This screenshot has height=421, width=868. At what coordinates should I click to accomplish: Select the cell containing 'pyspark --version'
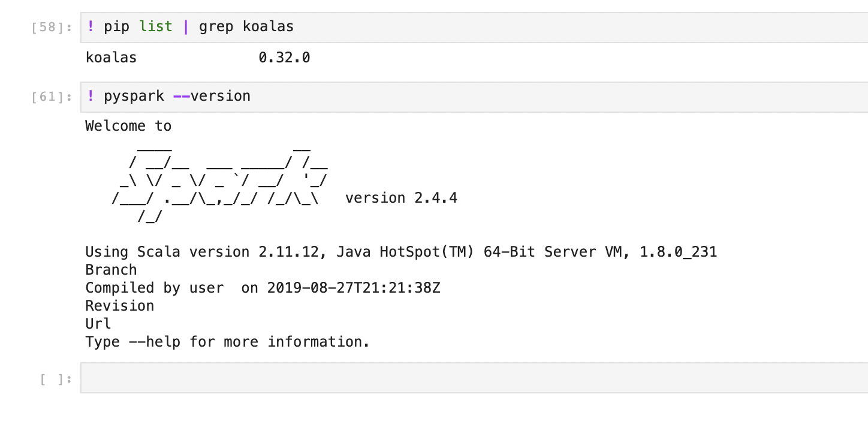click(474, 97)
